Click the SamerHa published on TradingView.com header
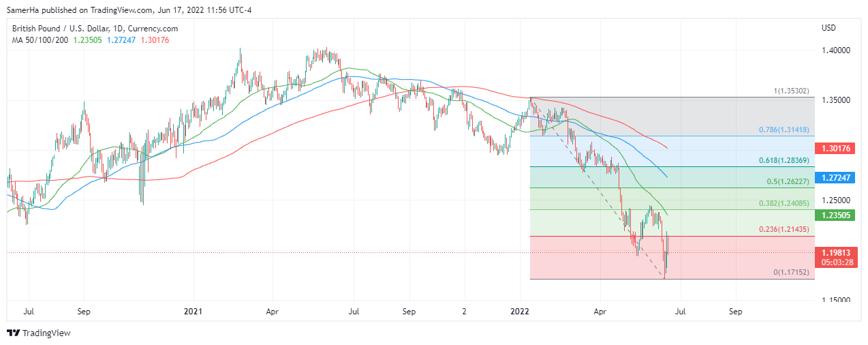Screen dimensions: 868x345 click(129, 10)
